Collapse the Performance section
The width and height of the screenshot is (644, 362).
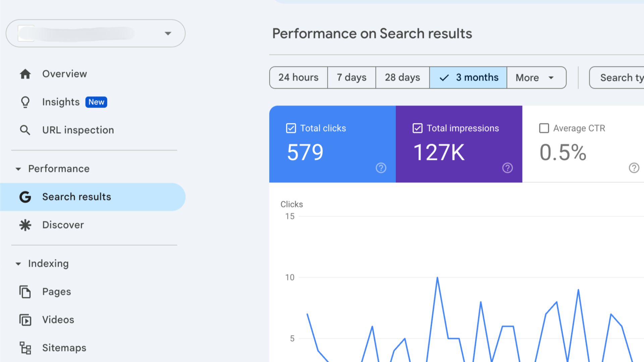pyautogui.click(x=18, y=169)
